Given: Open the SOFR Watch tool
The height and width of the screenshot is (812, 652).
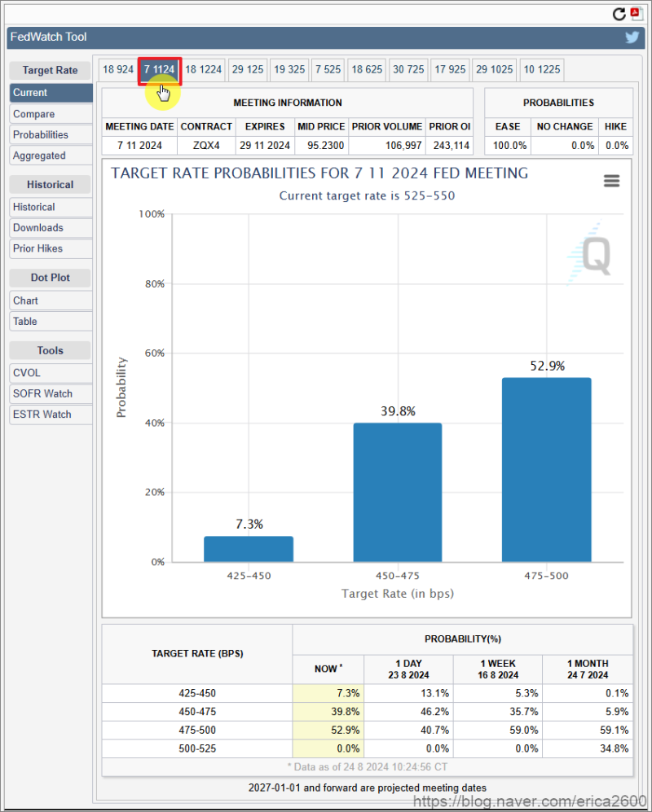Looking at the screenshot, I should tap(51, 393).
